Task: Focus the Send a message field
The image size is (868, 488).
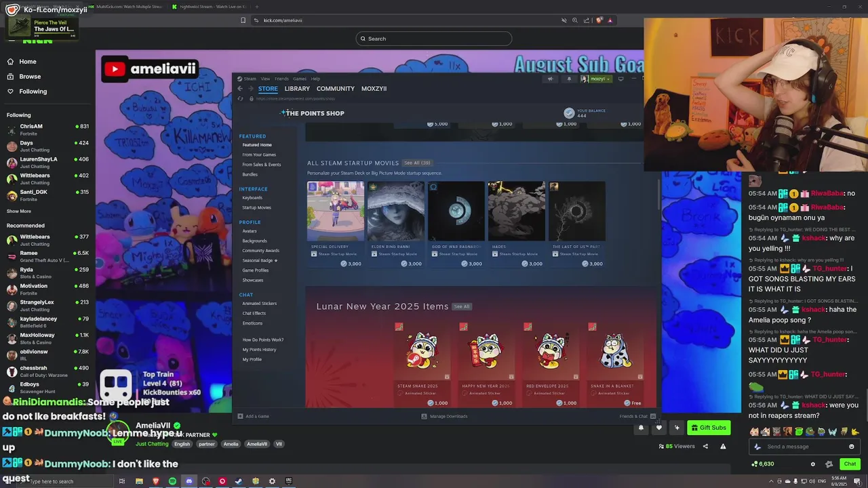Action: click(804, 447)
